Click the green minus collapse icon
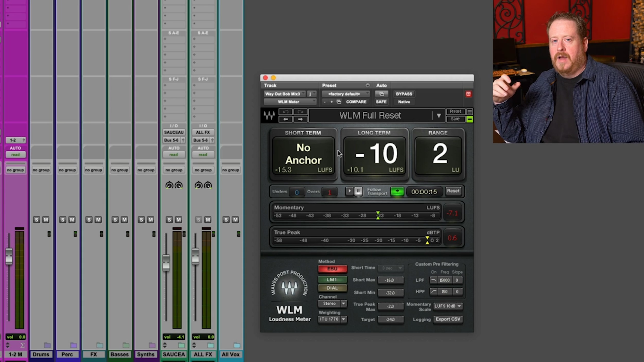This screenshot has width=644, height=362. (x=469, y=119)
